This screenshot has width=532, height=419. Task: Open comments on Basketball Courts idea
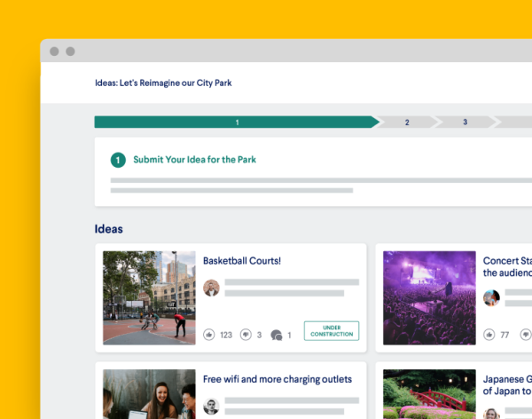(x=277, y=335)
